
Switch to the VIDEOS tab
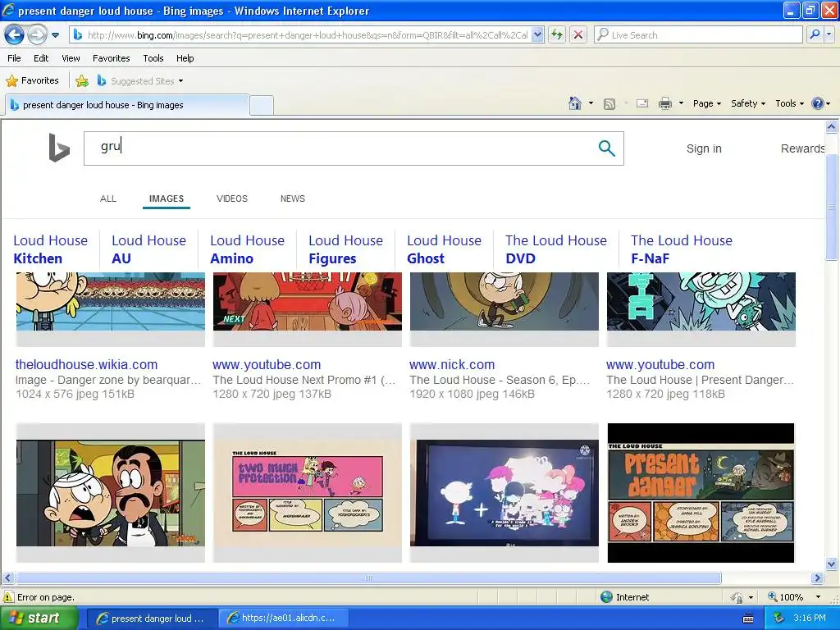[232, 199]
